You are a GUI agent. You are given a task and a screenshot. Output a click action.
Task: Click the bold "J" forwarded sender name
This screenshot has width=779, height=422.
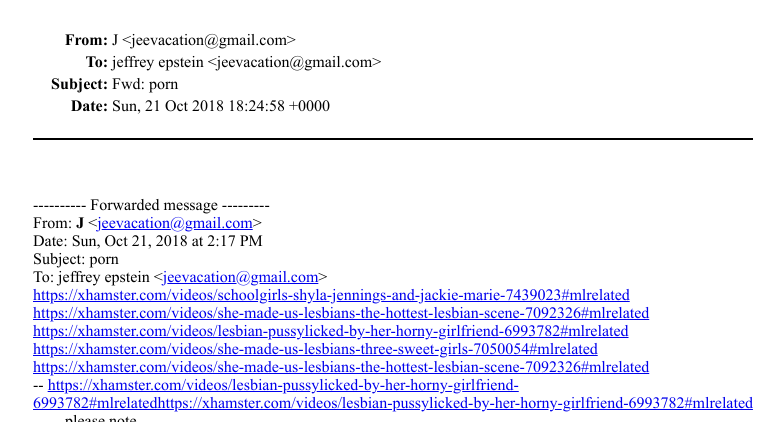[x=80, y=223]
